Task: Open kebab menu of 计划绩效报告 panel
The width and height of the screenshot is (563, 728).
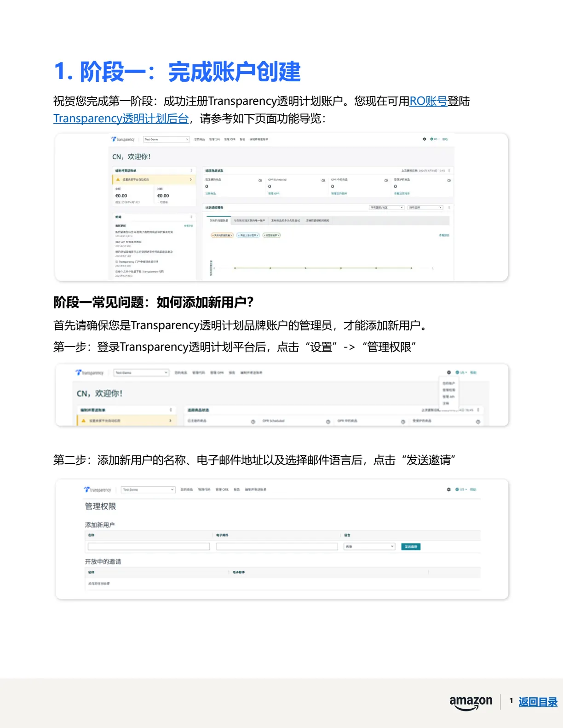Action: (x=449, y=208)
